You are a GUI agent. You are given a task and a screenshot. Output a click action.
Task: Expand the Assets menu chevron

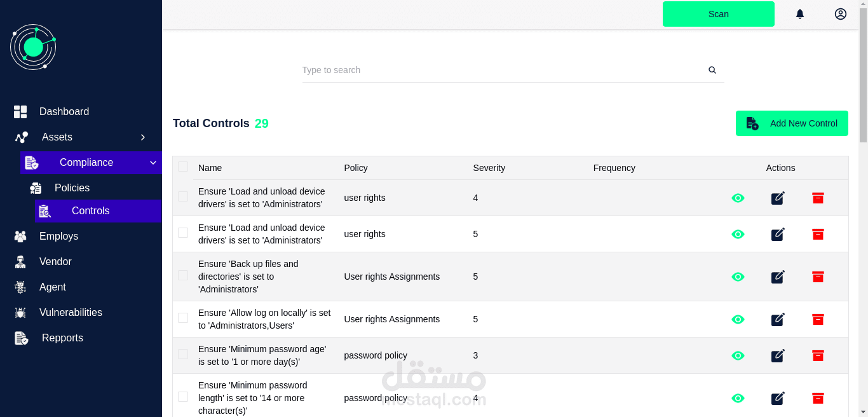coord(143,137)
